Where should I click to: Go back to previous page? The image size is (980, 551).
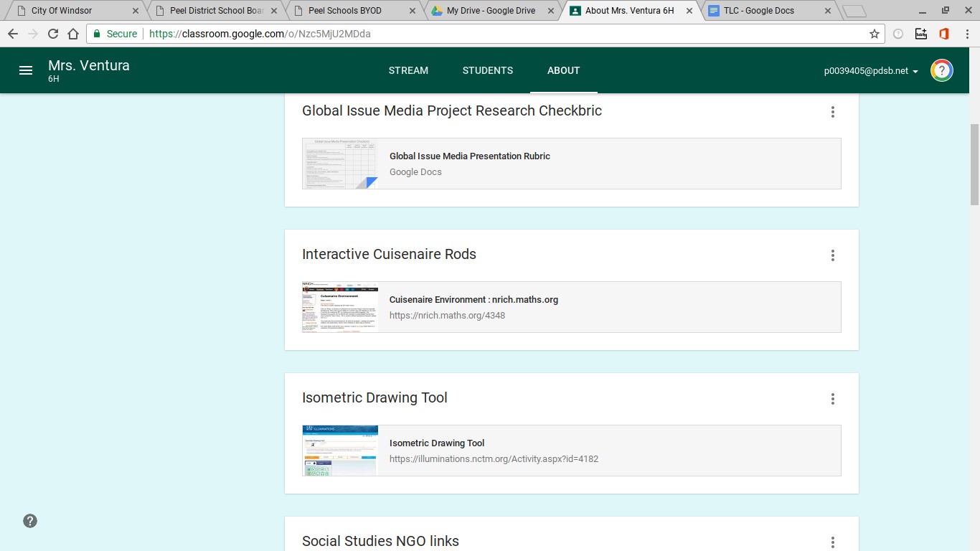click(x=13, y=34)
